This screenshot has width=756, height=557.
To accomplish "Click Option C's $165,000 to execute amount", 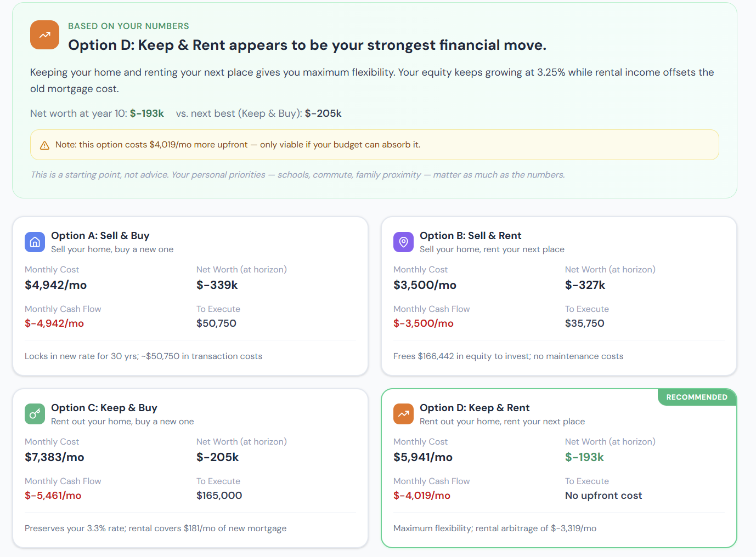I will 219,496.
